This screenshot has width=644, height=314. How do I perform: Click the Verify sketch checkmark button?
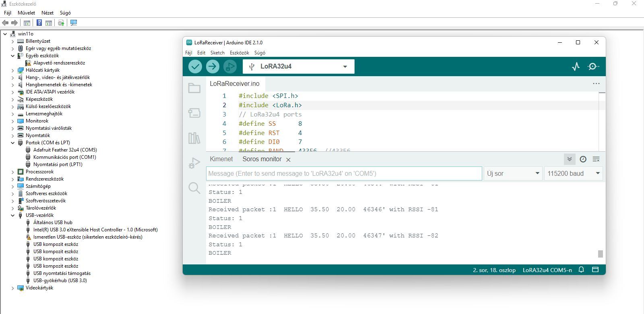195,67
